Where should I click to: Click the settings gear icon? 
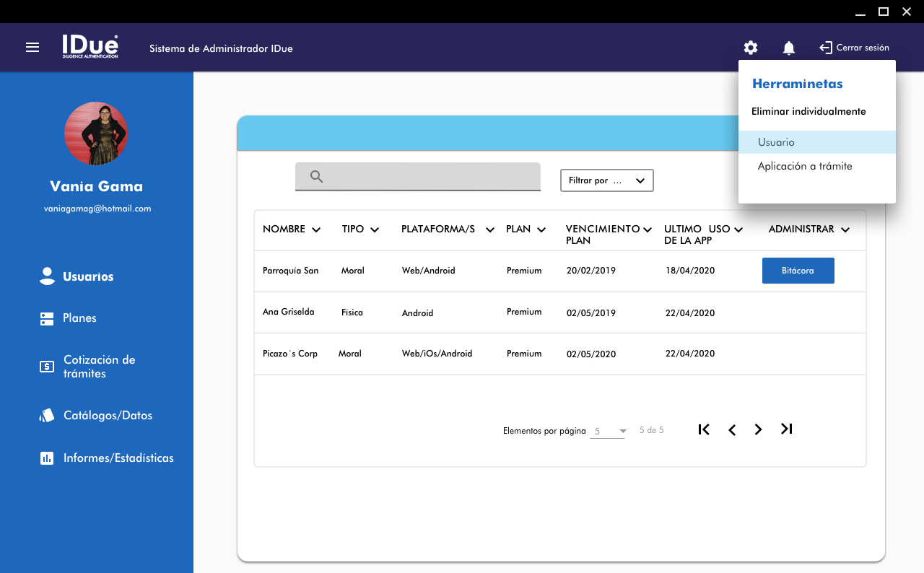tap(751, 48)
